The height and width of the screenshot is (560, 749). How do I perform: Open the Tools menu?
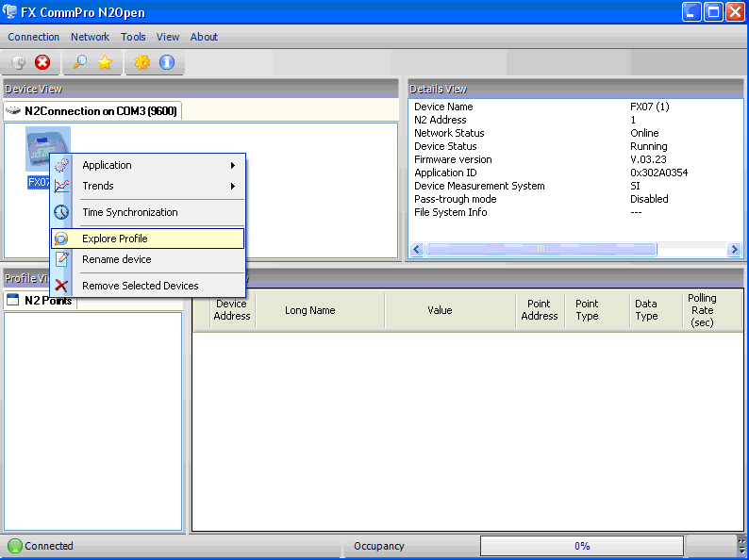pos(133,37)
